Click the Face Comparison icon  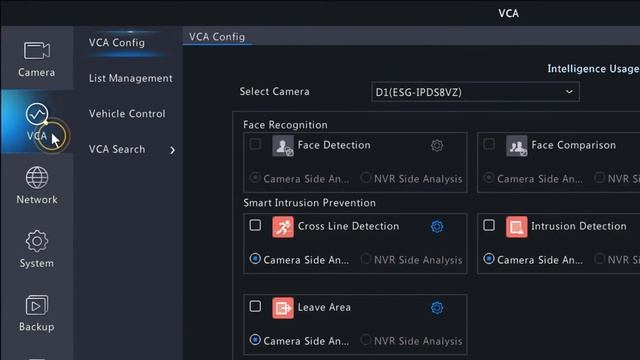pyautogui.click(x=517, y=146)
